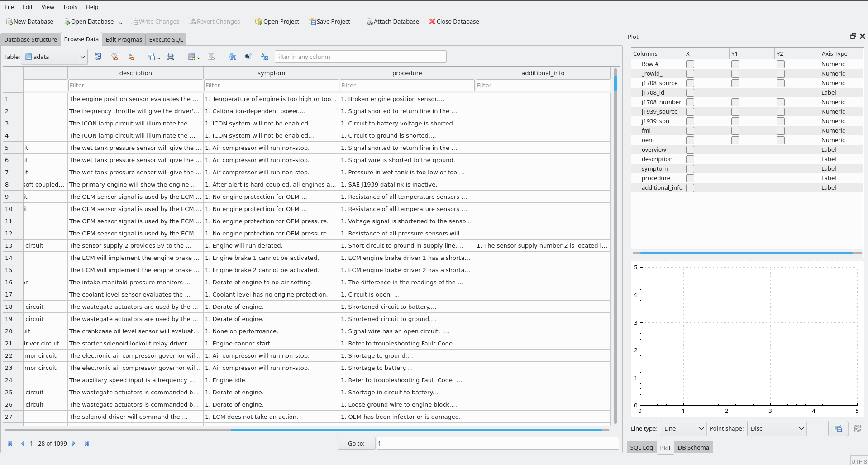This screenshot has width=868, height=465.
Task: Open find and replace icon
Action: (x=265, y=57)
